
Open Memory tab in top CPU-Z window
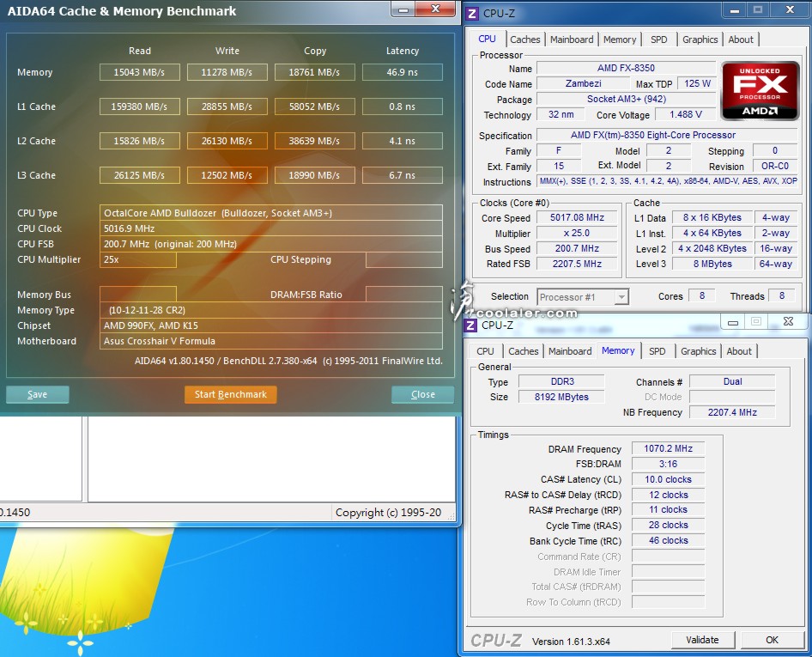(x=620, y=40)
